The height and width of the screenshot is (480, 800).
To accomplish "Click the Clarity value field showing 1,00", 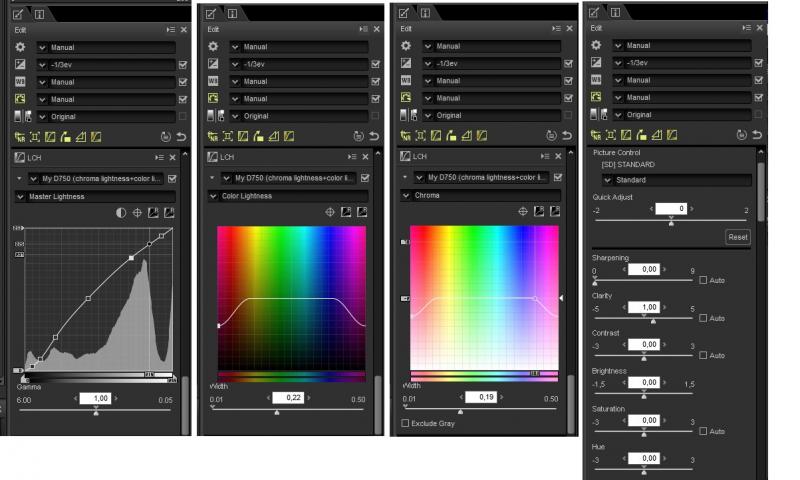I will (644, 307).
